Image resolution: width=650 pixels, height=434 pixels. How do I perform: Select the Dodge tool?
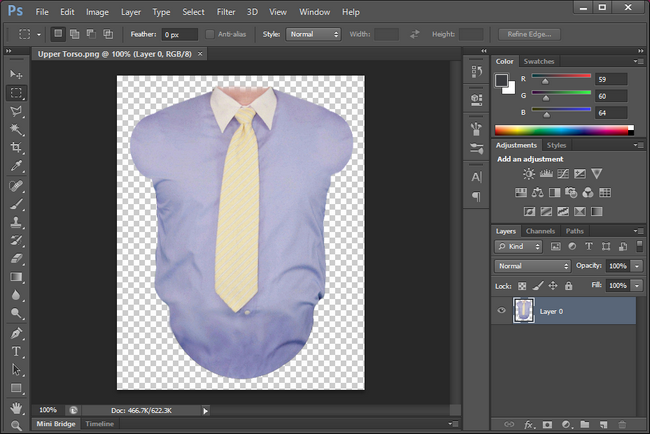click(16, 313)
